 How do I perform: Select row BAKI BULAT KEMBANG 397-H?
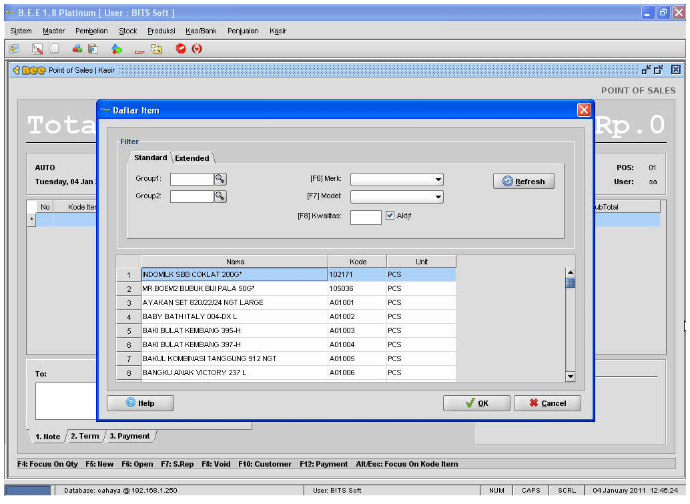[x=286, y=345]
